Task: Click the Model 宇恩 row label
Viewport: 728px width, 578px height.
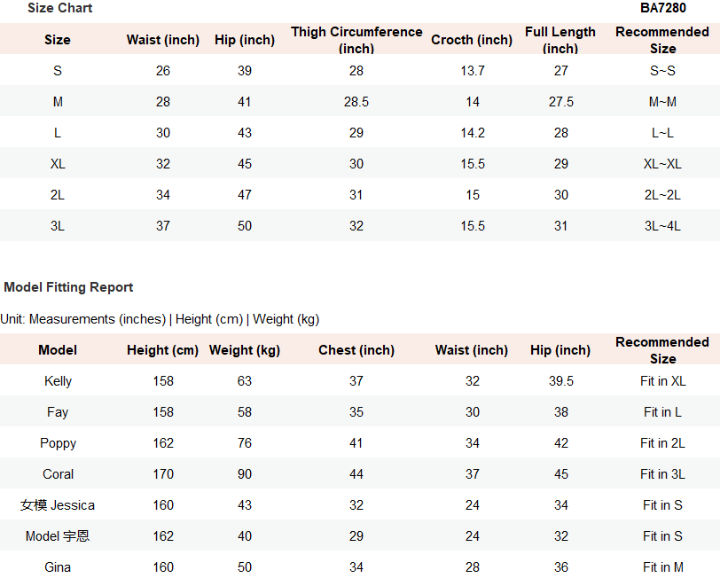Action: (x=58, y=536)
